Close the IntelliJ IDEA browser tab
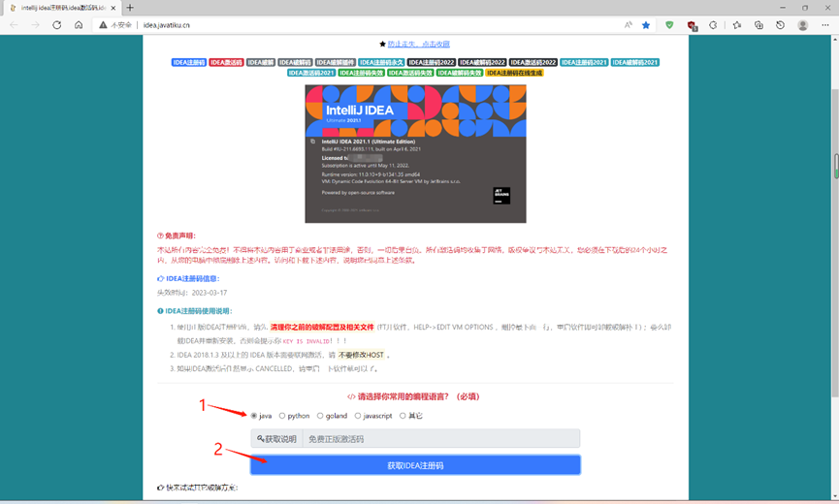 point(113,8)
